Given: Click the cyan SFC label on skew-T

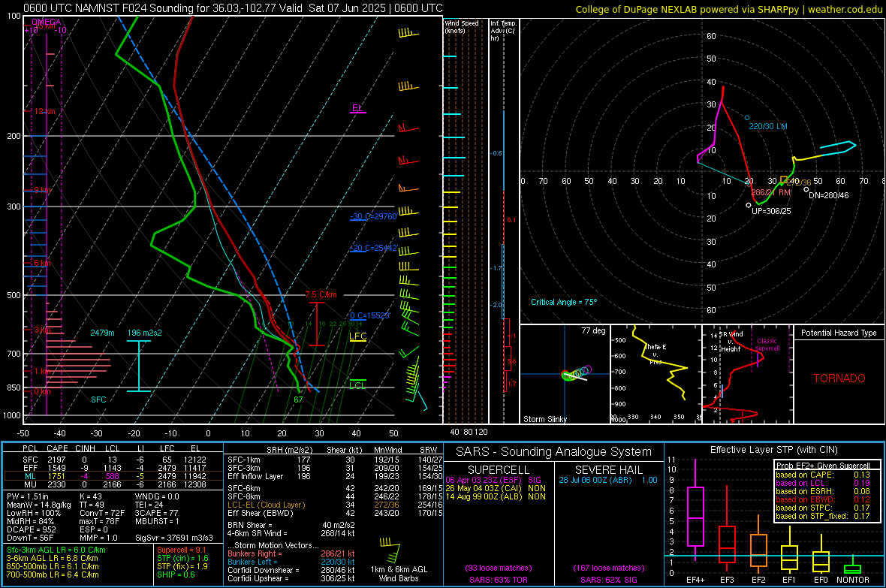Looking at the screenshot, I should click(98, 400).
